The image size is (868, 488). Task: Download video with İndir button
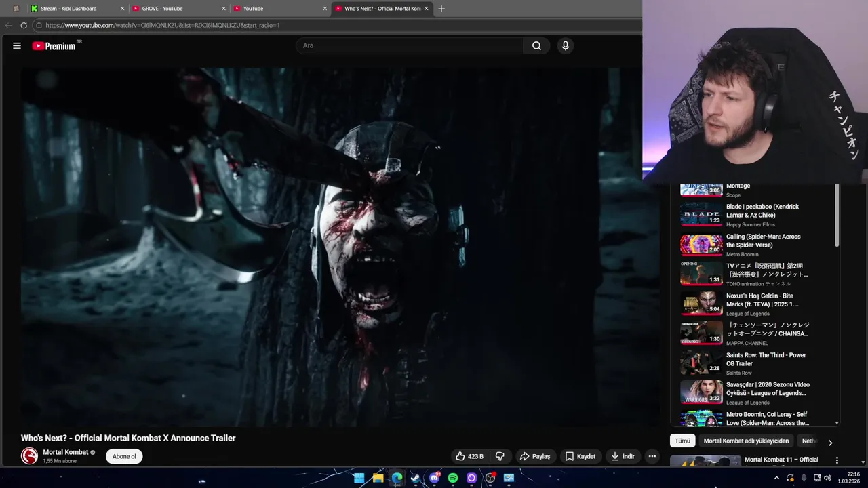click(622, 456)
